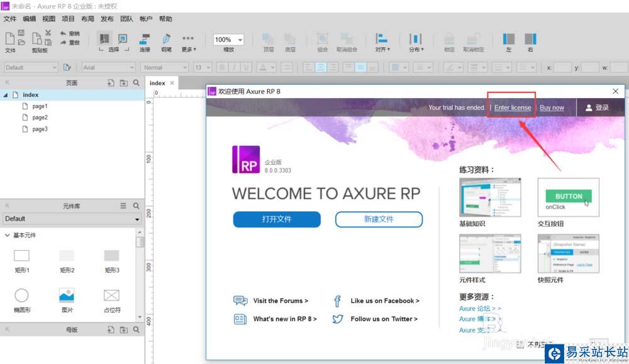Click the large paste clipboard icon

tap(37, 39)
